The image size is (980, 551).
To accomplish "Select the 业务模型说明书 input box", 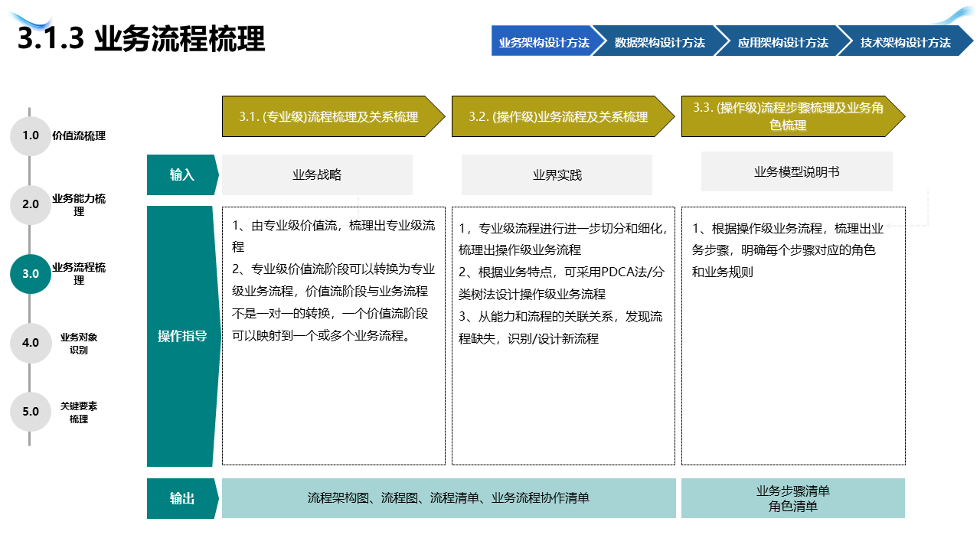I will (797, 171).
